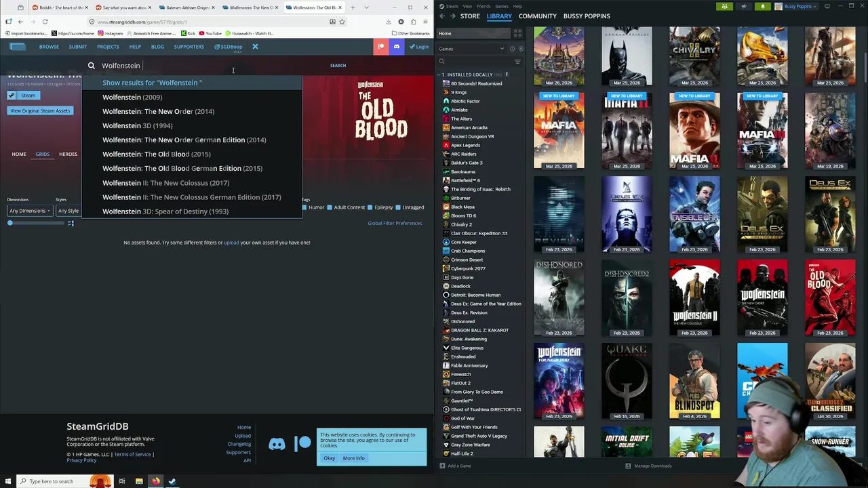The image size is (868, 488).
Task: Open the Games filter dropdown in Steam
Action: click(471, 49)
